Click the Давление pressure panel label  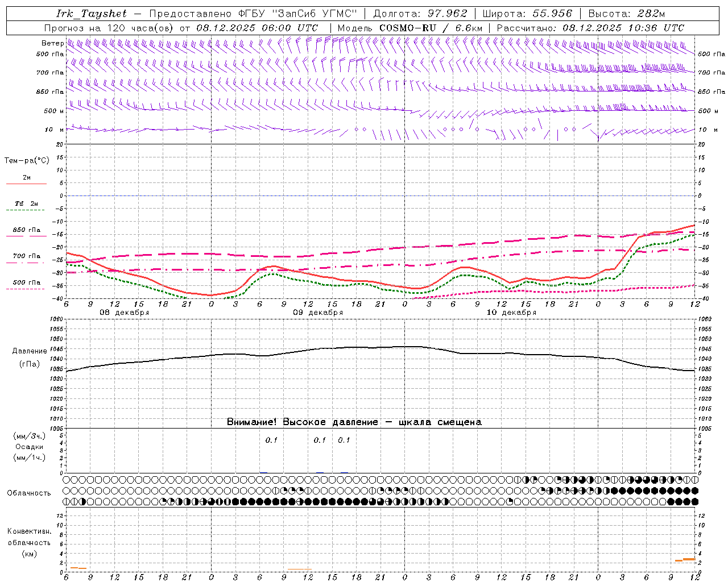30,351
